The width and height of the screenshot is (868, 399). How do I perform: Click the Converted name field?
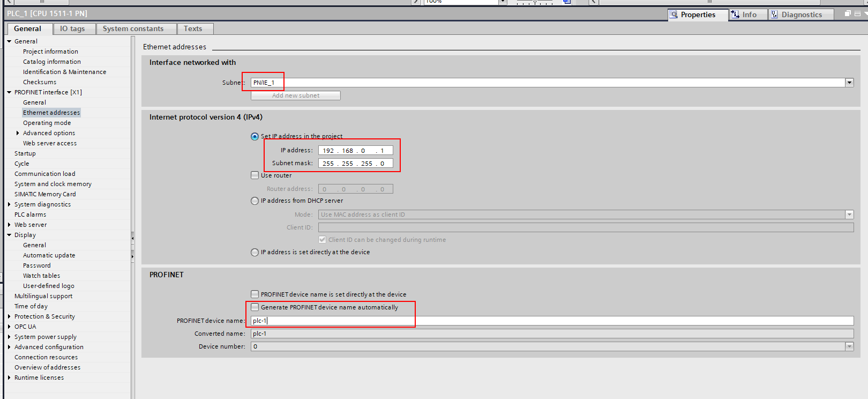tap(552, 334)
